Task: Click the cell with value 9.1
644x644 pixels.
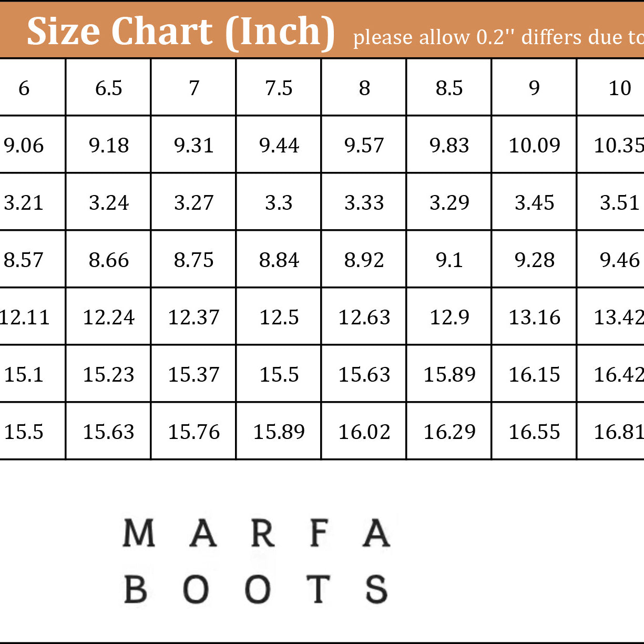Action: [449, 260]
